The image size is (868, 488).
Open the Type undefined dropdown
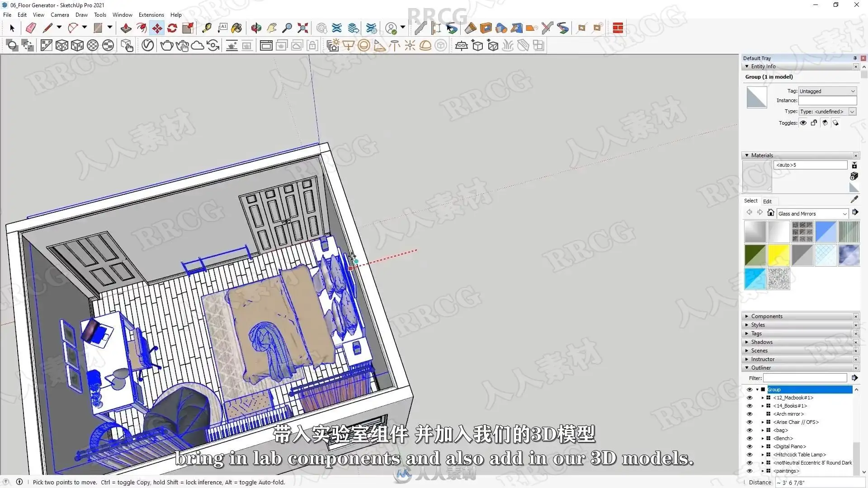tap(827, 112)
